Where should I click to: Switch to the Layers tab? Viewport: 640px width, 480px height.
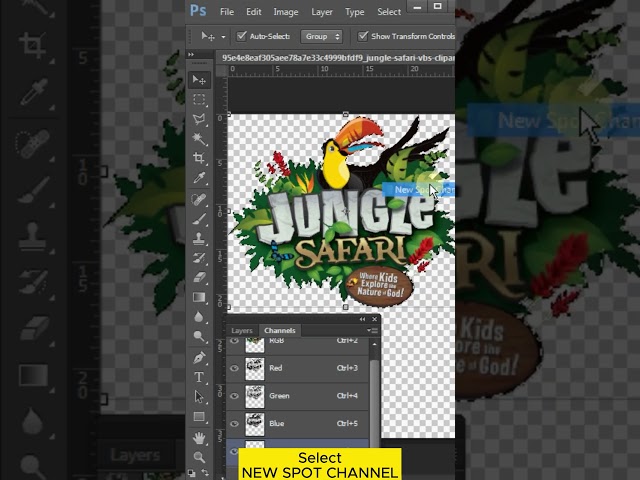(242, 331)
